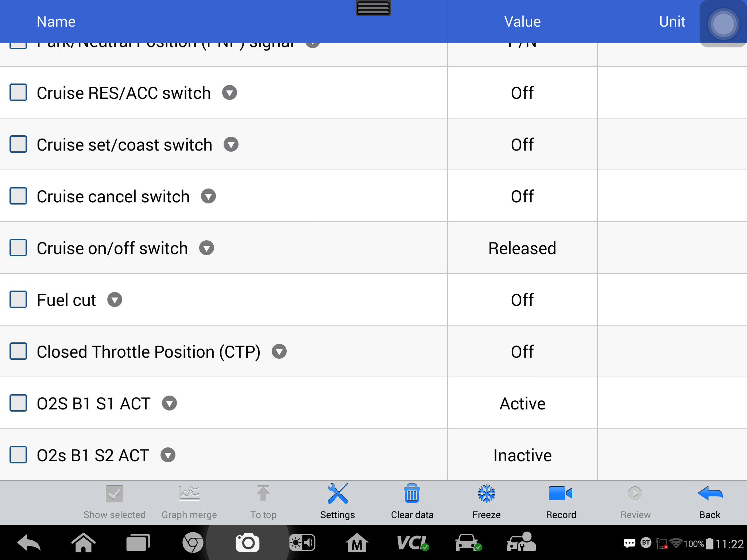747x560 pixels.
Task: Open the MaxiSys M home icon
Action: (357, 543)
